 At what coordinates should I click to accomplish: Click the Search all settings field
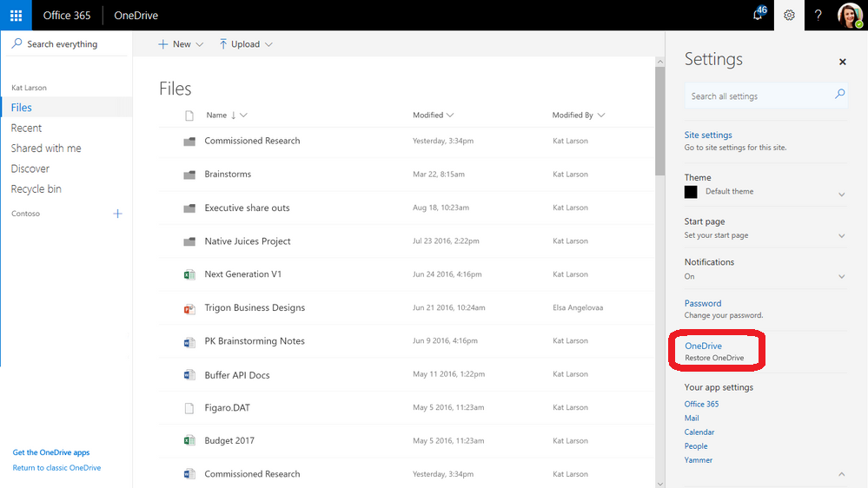[758, 96]
